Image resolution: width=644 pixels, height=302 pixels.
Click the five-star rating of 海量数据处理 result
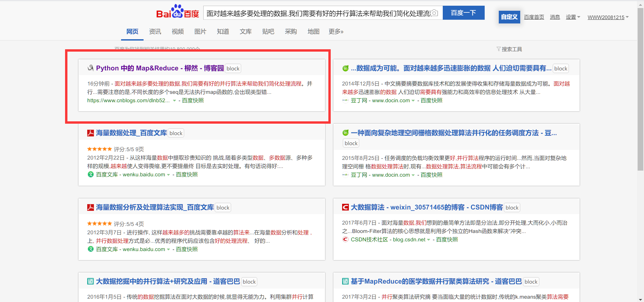100,149
